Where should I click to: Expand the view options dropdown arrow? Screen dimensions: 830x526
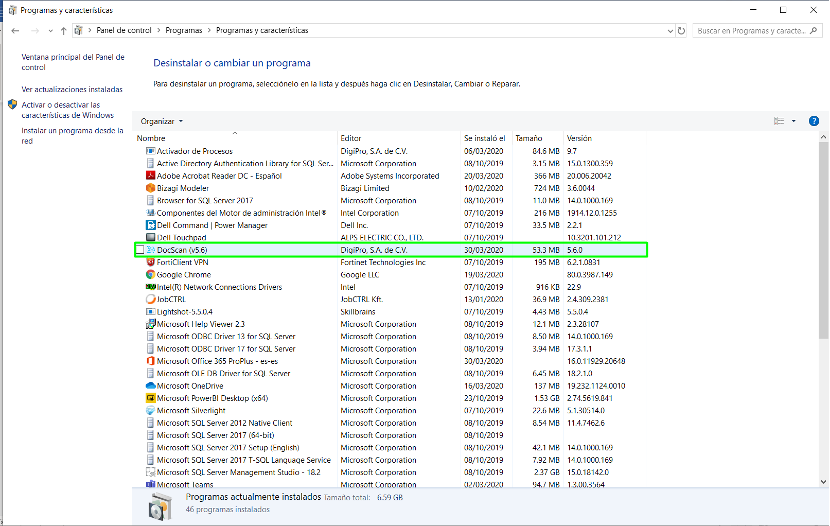(x=793, y=121)
